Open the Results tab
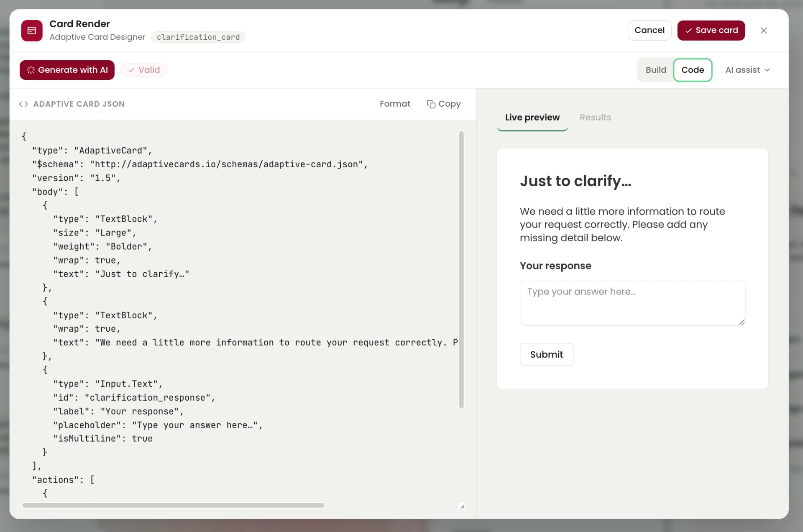This screenshot has width=803, height=532. tap(595, 118)
